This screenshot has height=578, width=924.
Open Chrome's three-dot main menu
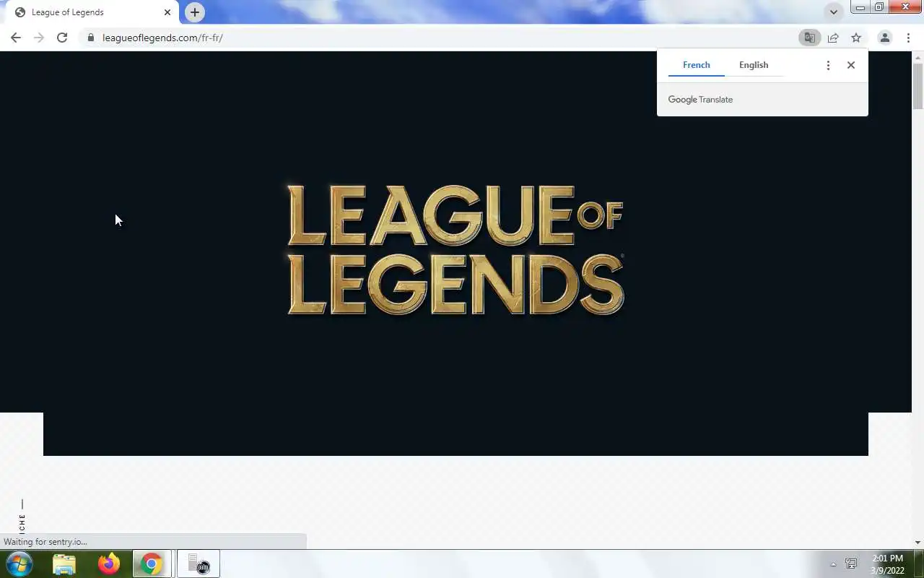click(908, 38)
